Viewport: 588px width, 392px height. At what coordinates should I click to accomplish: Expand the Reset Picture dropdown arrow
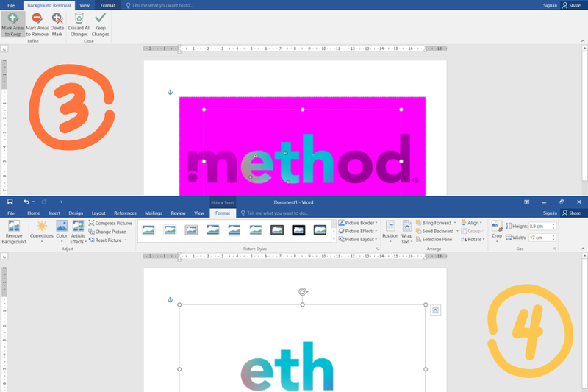(x=126, y=240)
